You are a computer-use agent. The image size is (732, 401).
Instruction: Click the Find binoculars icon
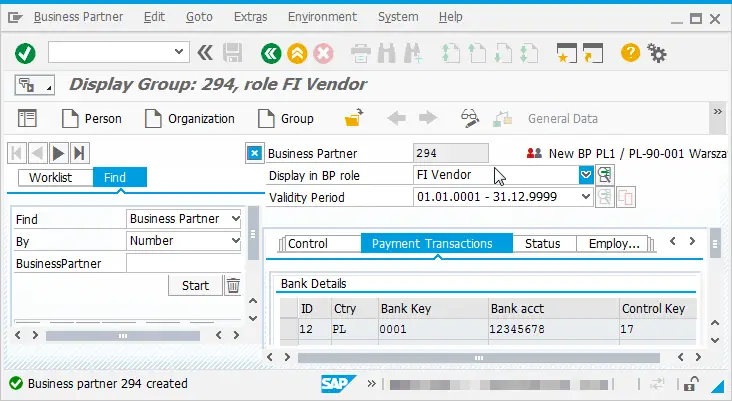click(387, 53)
